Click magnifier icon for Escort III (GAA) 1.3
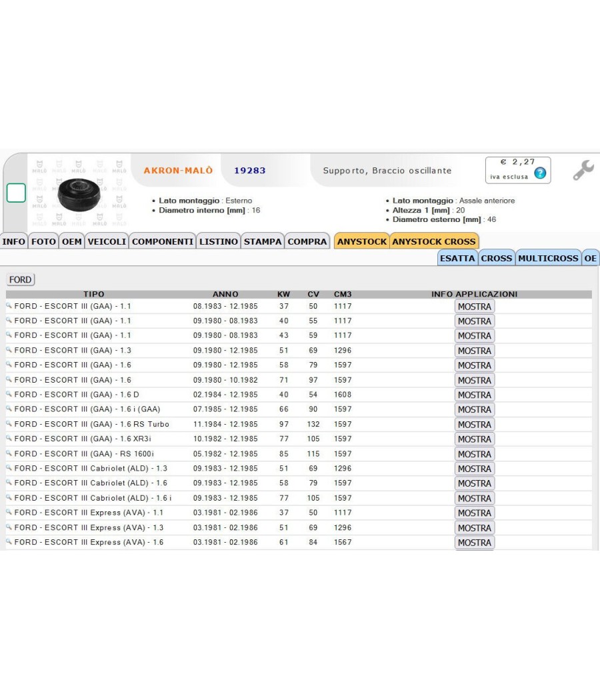 9,350
